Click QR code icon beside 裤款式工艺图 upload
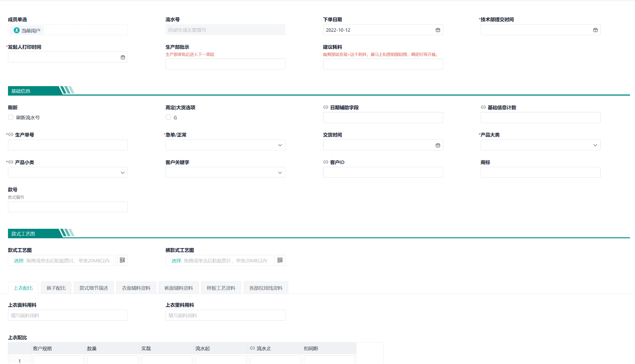Image resolution: width=635 pixels, height=364 pixels. point(280,260)
